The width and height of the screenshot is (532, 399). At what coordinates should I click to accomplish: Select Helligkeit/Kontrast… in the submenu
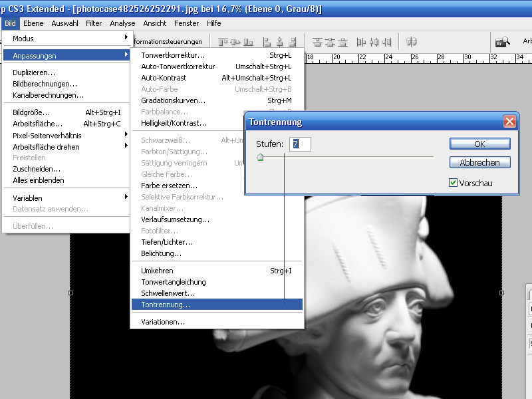click(188, 123)
